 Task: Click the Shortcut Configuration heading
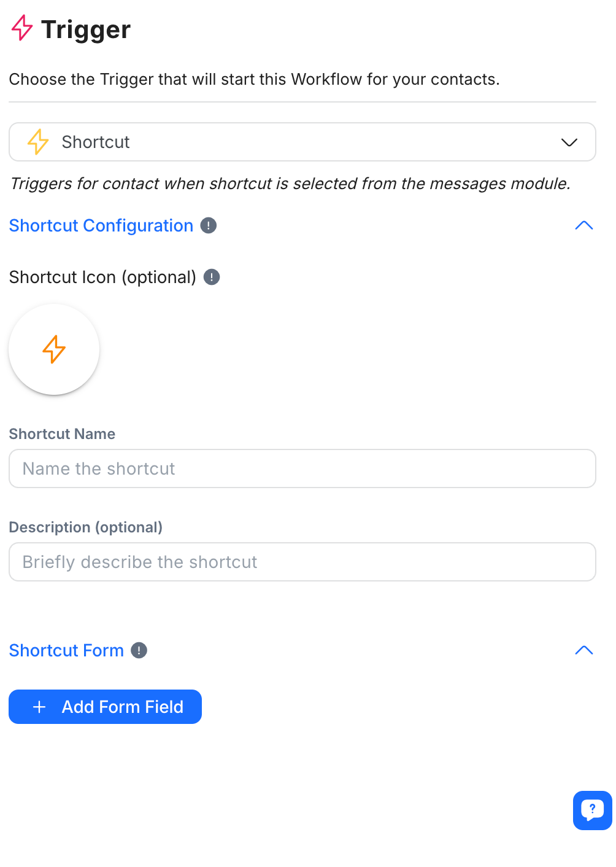[x=101, y=225]
